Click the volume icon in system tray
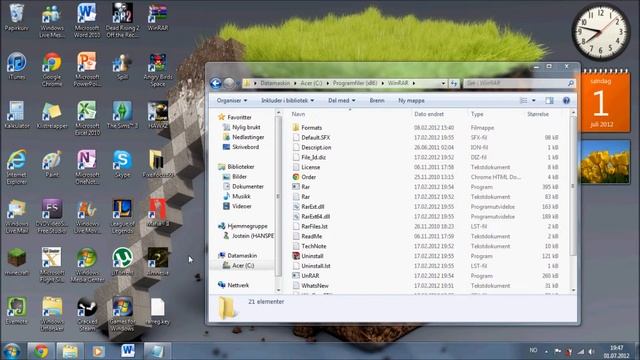This screenshot has width=640, height=360. coord(591,351)
